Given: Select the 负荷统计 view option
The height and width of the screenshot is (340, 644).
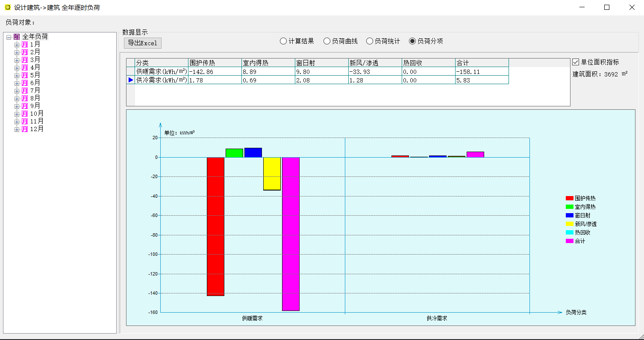Looking at the screenshot, I should click(x=369, y=41).
